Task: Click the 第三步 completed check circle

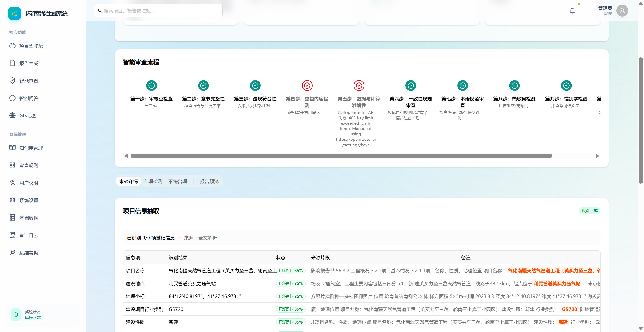Action: click(x=255, y=86)
